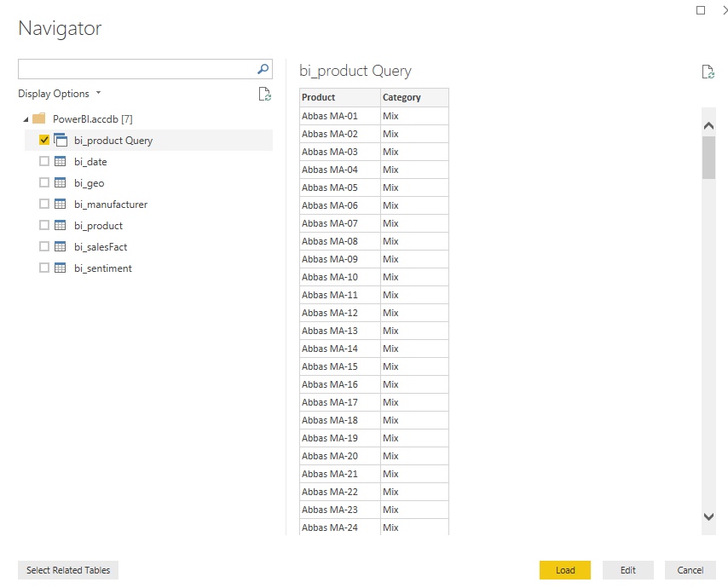The height and width of the screenshot is (588, 728).
Task: Click the PowerBI.accdb folder icon
Action: click(39, 118)
